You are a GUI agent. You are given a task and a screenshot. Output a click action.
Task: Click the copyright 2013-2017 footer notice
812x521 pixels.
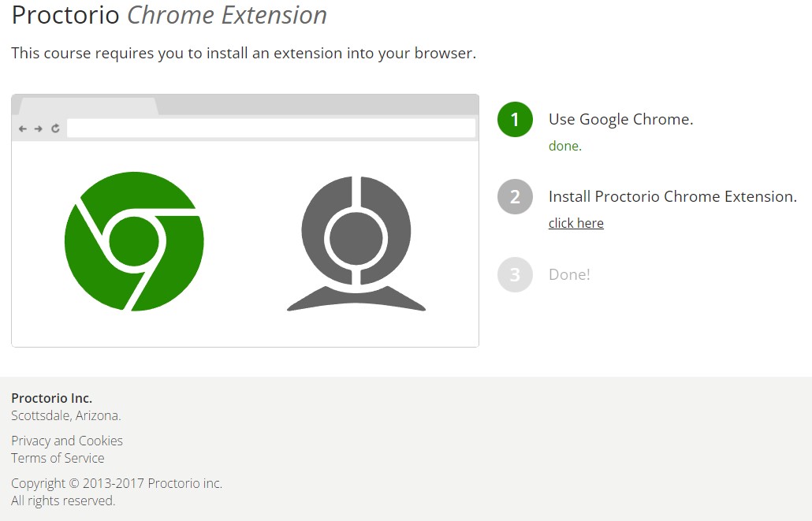117,483
